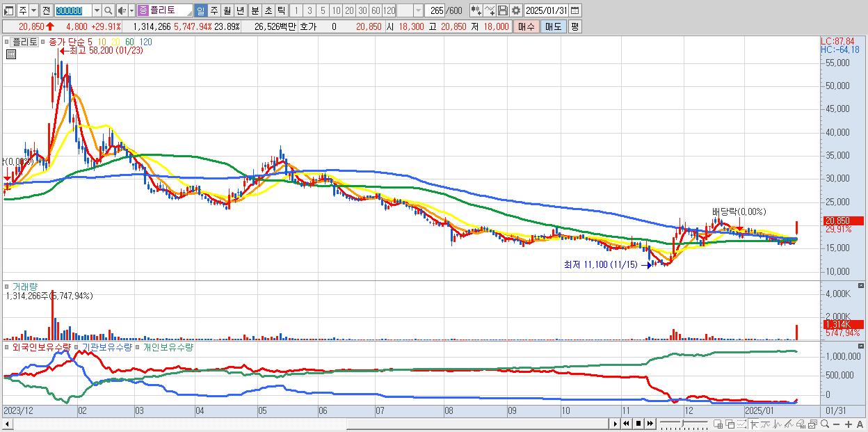Select the 30 interval button
Image resolution: width=868 pixels, height=432 pixels.
pyautogui.click(x=362, y=11)
